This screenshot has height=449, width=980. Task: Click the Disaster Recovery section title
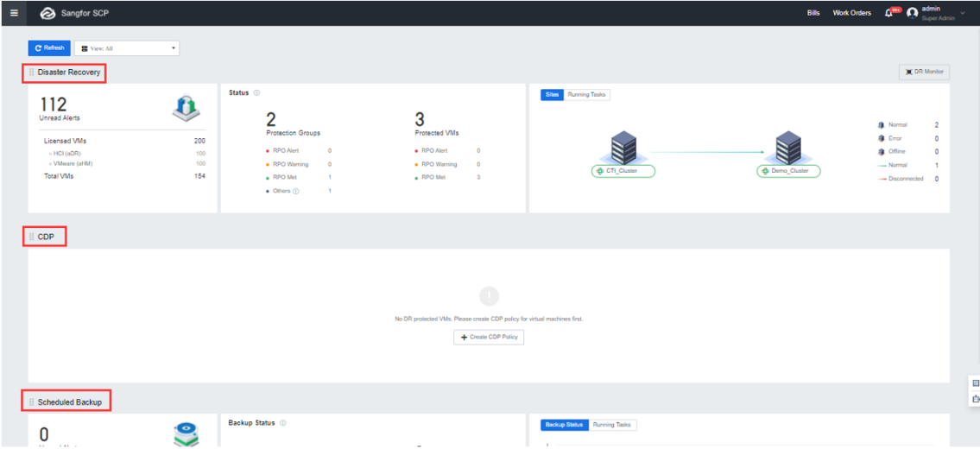coord(69,73)
